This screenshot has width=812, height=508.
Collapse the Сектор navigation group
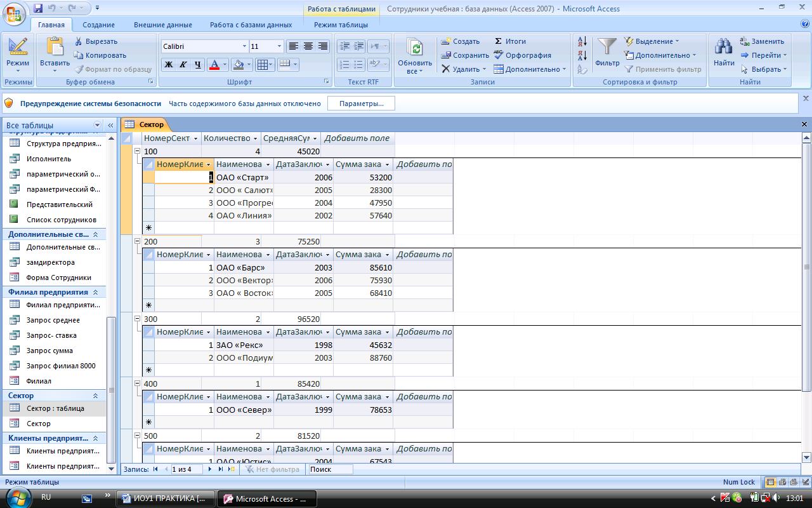[x=96, y=396]
